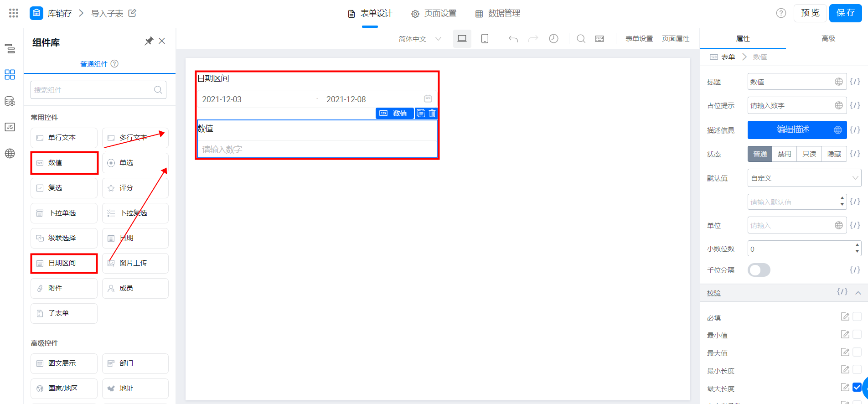Open the app grid launcher icon
868x404 pixels.
[x=14, y=13]
